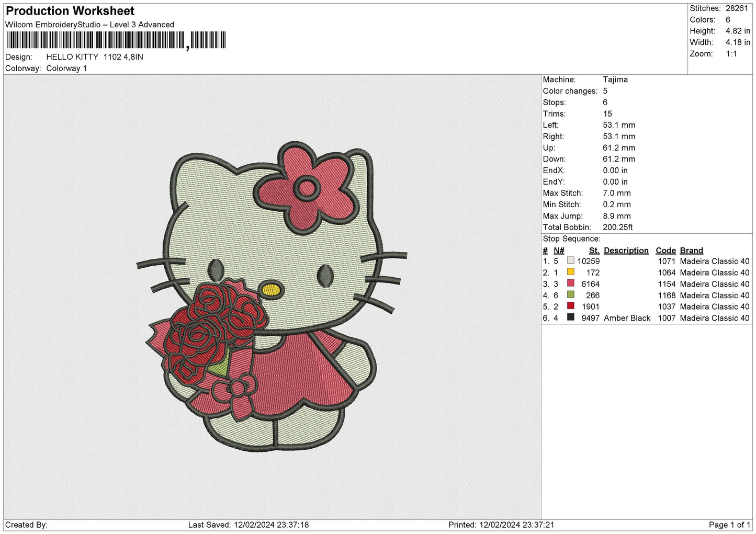Click the 'St.' column header
Viewport: 756px width, 534px height.
click(594, 251)
